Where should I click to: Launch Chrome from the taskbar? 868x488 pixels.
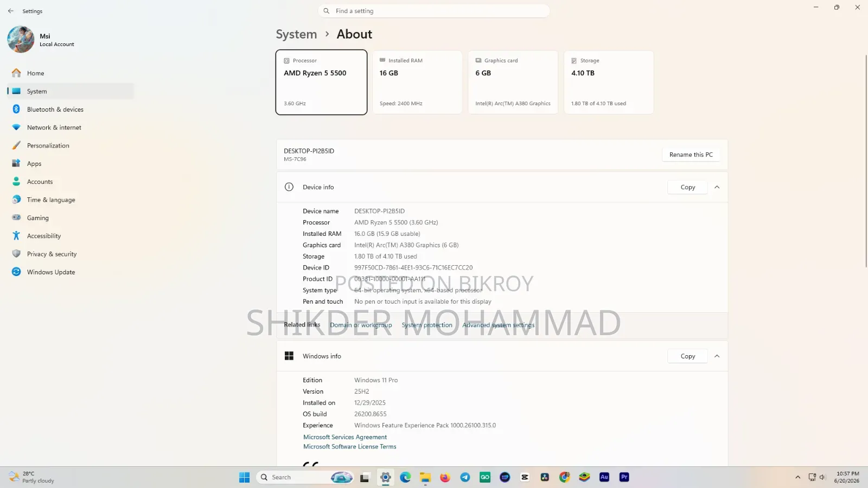tap(565, 477)
